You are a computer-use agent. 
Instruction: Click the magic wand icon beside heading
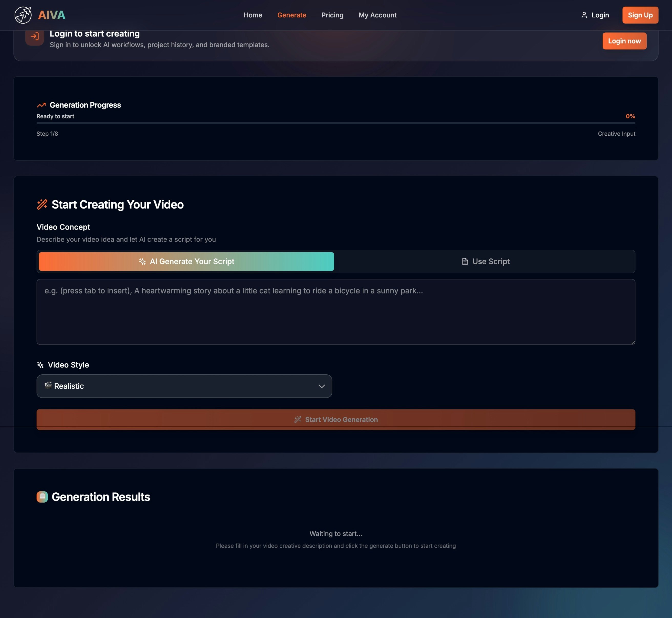42,204
